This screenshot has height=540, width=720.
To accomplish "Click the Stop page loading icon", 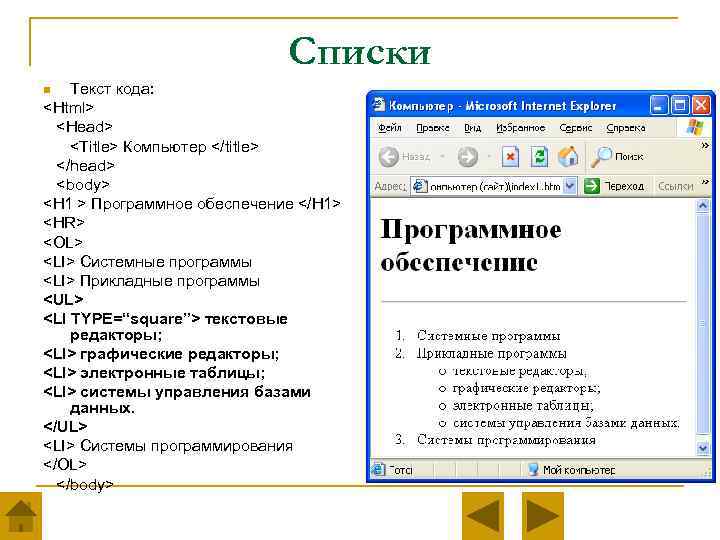I will pos(510,157).
